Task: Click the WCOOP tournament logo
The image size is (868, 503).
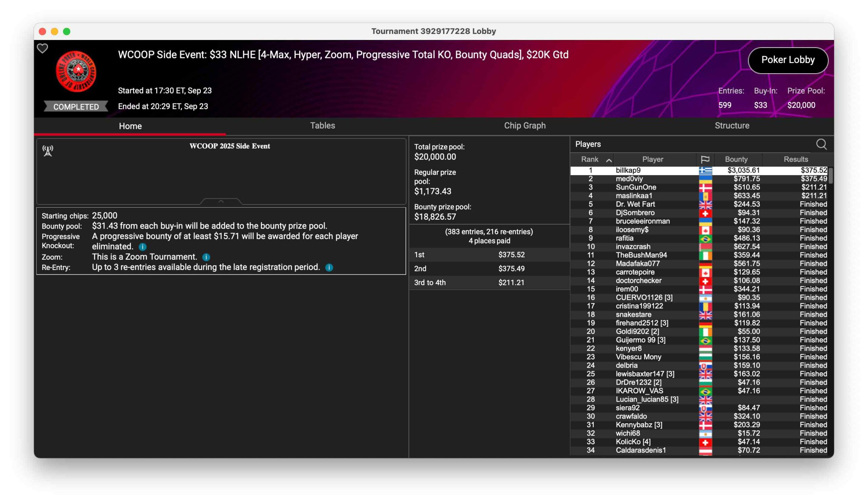Action: pos(76,71)
